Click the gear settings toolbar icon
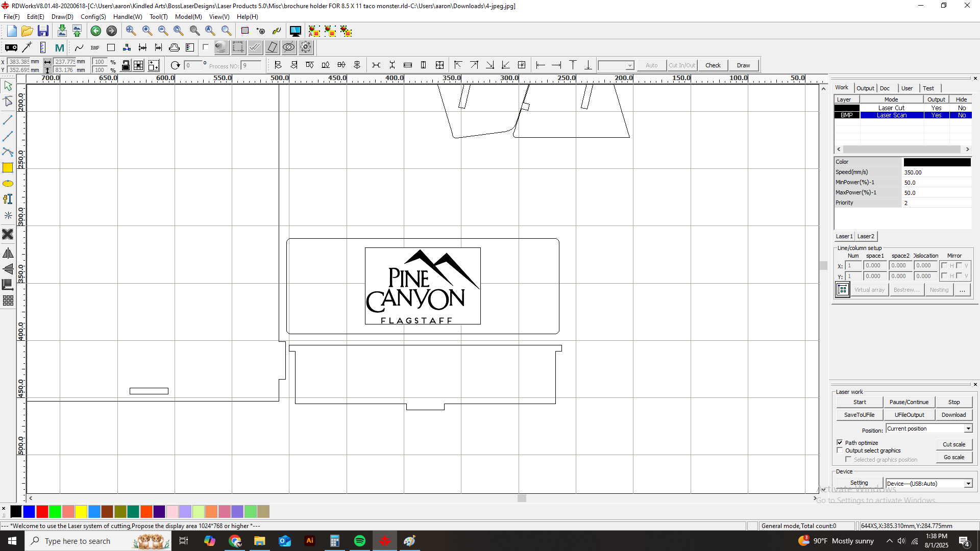 pos(306,47)
